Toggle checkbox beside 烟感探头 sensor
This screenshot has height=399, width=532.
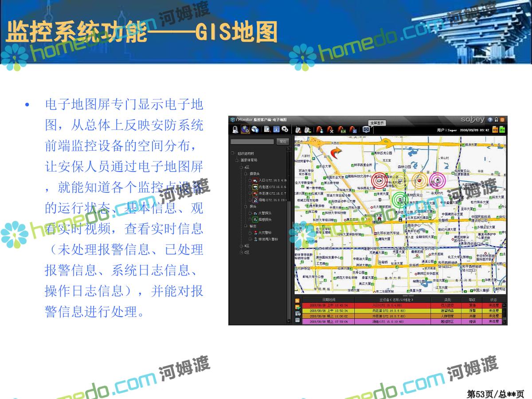click(x=250, y=219)
